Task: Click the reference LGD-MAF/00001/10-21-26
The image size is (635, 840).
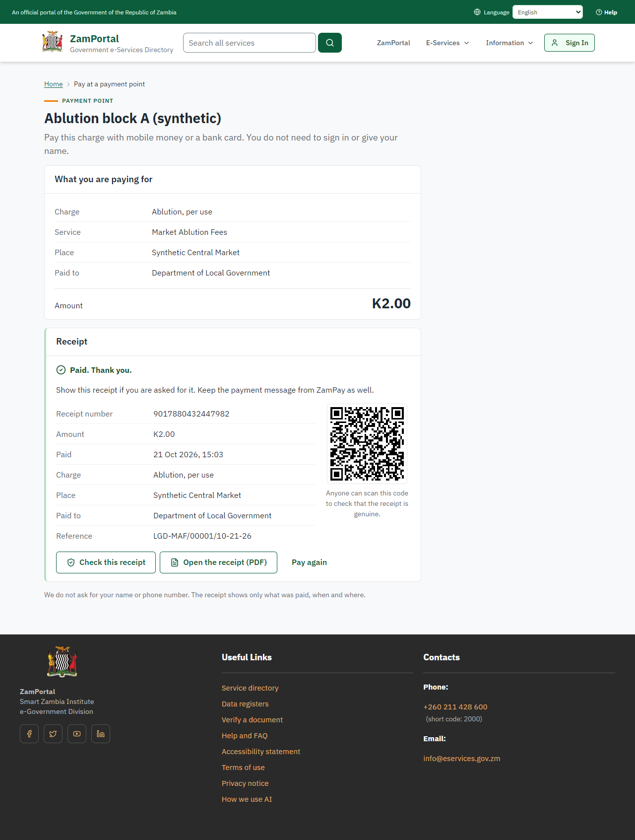Action: coord(202,536)
